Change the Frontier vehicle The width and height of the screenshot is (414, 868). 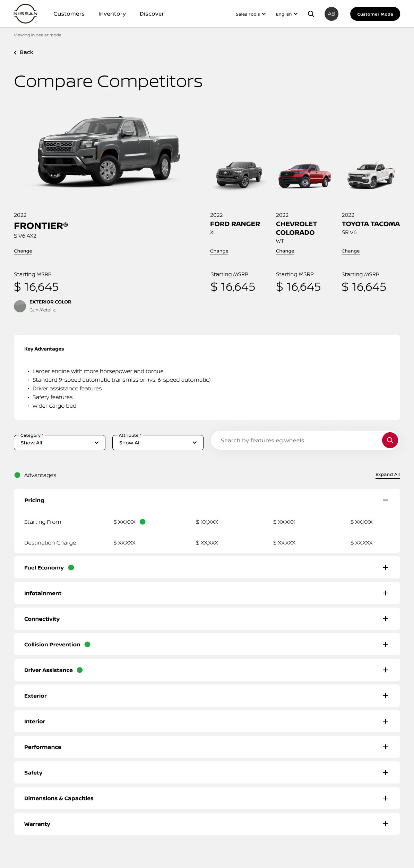click(23, 251)
